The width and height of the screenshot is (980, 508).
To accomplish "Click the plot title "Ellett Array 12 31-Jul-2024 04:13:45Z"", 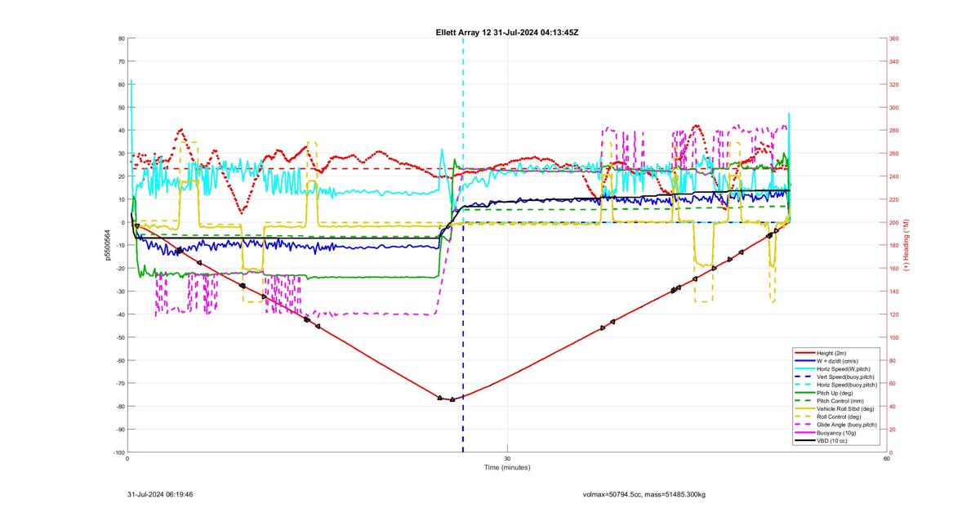I will tap(508, 32).
